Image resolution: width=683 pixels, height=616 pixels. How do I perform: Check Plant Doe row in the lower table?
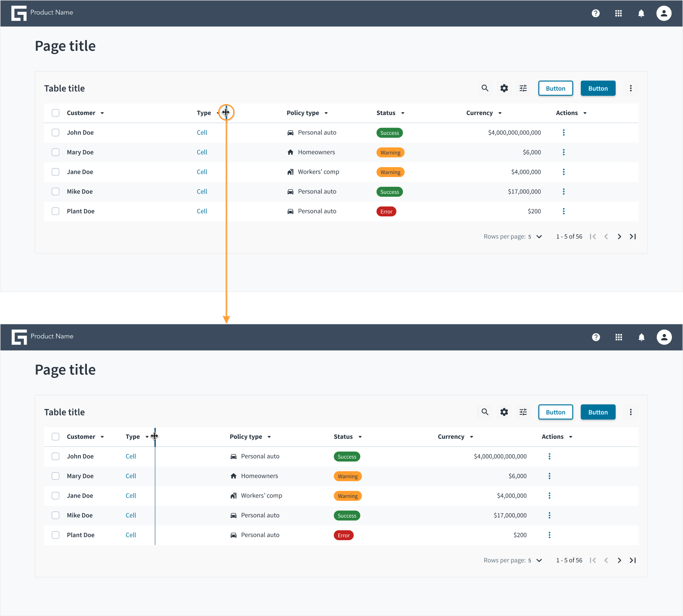coord(55,535)
